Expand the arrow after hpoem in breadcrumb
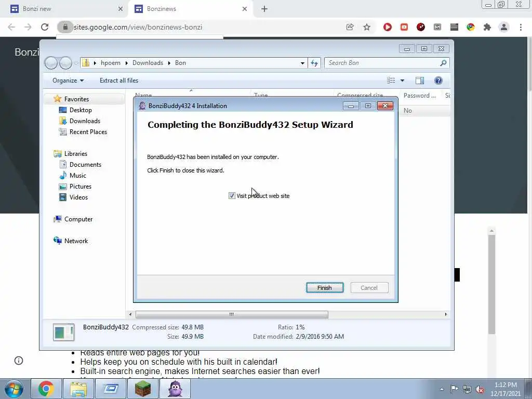 pos(127,63)
